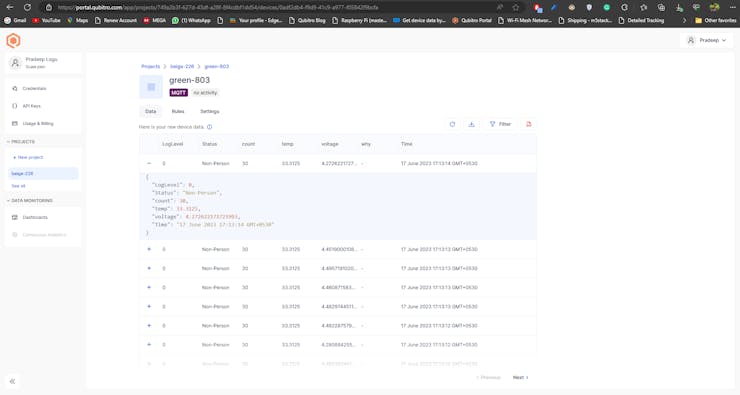Download the device data
This screenshot has height=395, width=740.
pos(471,125)
